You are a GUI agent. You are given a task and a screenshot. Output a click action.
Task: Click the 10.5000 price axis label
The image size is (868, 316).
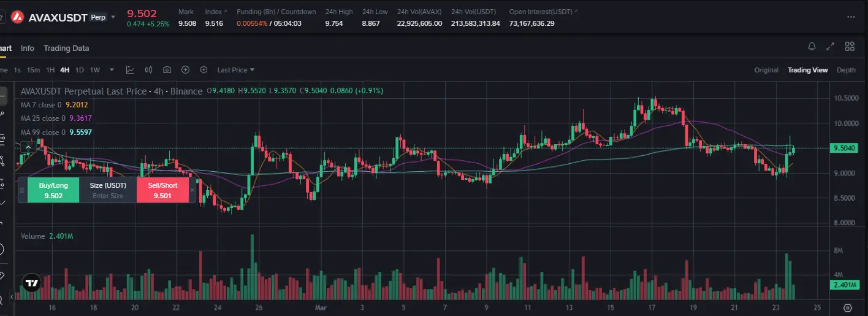coord(845,98)
